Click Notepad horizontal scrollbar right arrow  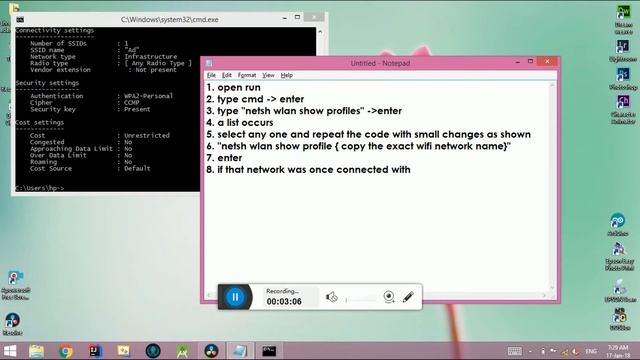(544, 295)
